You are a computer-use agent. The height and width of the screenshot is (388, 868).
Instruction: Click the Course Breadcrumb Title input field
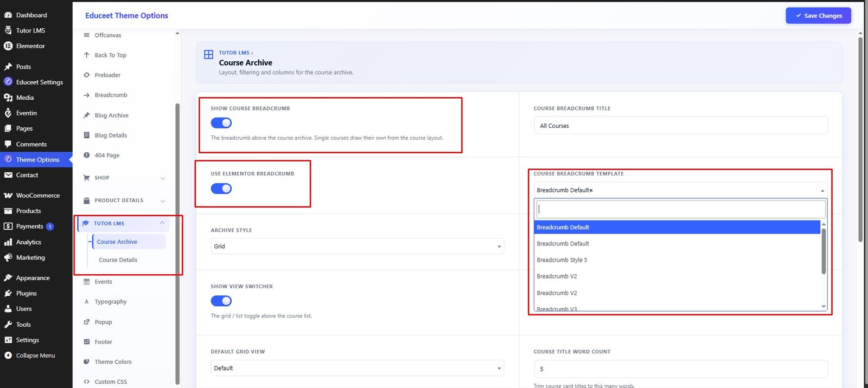[x=681, y=125]
